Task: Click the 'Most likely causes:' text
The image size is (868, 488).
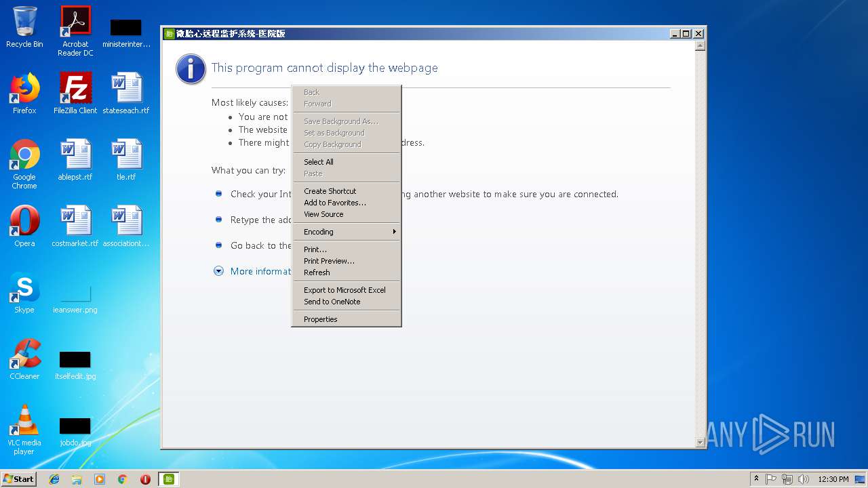Action: (250, 103)
